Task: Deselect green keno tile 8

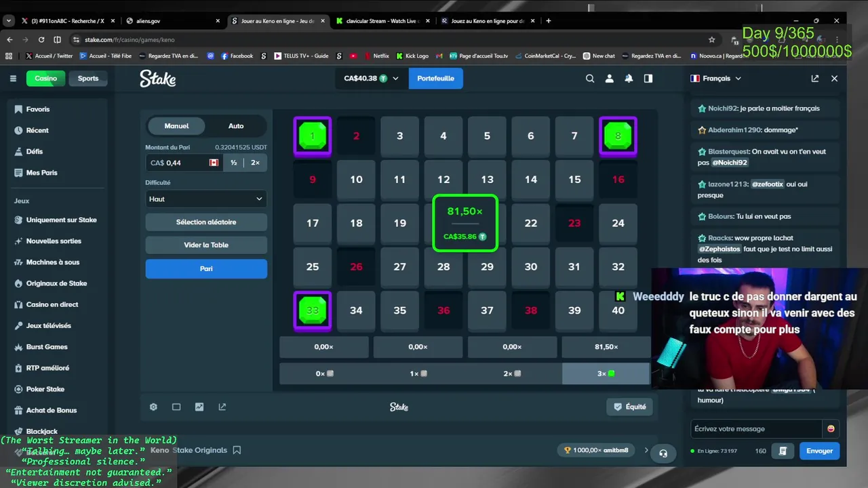Action: pyautogui.click(x=618, y=136)
